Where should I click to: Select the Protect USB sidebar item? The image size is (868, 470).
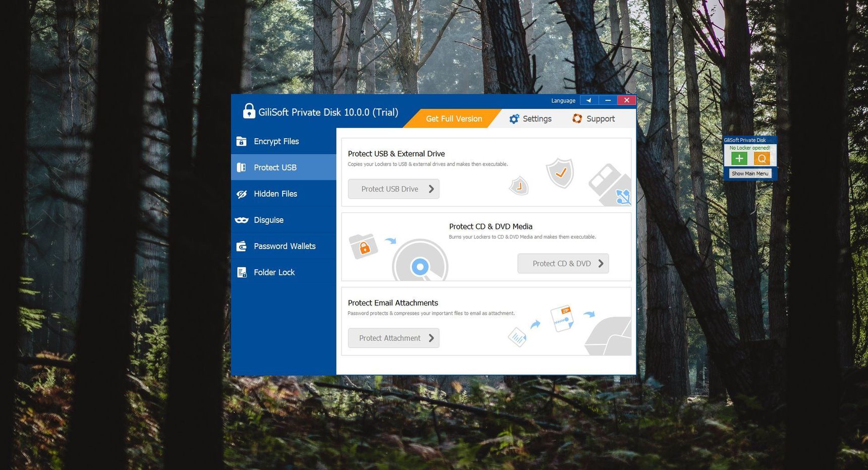click(x=284, y=167)
